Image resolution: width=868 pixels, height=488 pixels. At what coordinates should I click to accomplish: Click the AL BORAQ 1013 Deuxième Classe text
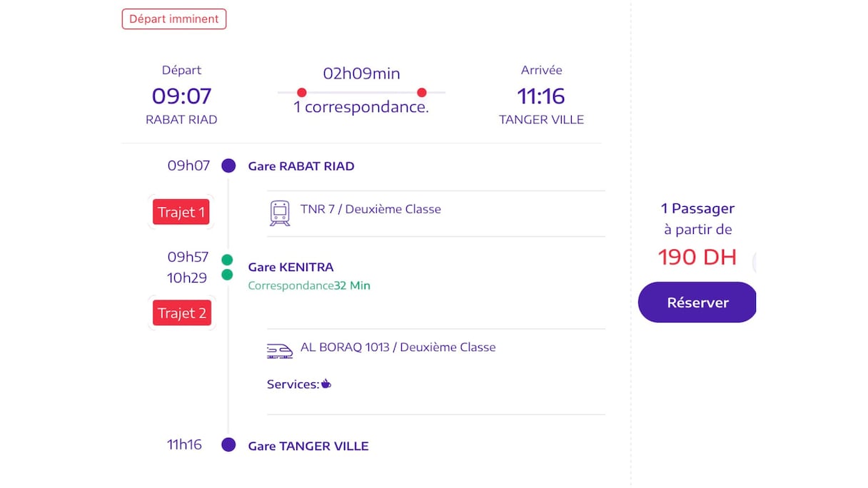click(398, 347)
